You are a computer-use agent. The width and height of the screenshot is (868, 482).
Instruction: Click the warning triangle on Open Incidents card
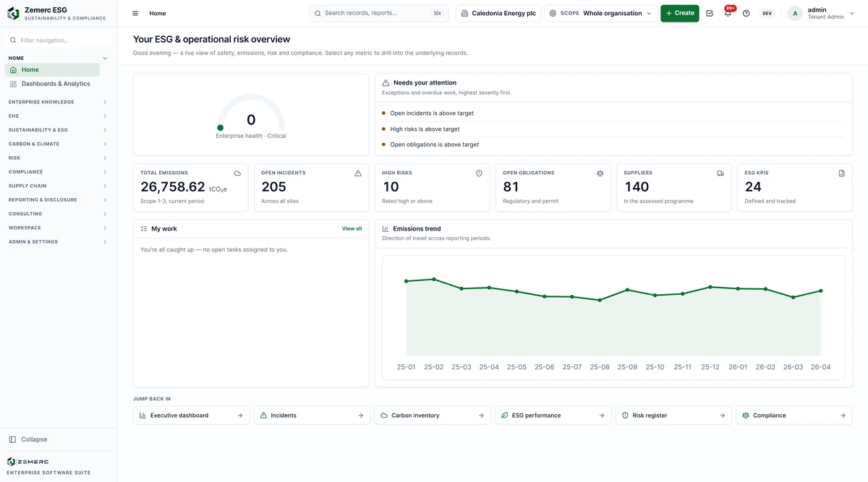coord(358,173)
